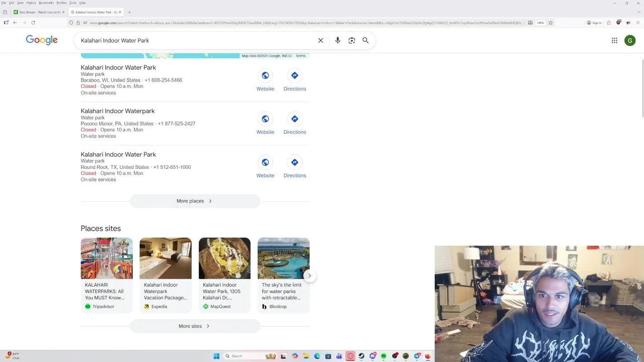This screenshot has height=362, width=644.
Task: Open Google Lens image search
Action: [352, 40]
